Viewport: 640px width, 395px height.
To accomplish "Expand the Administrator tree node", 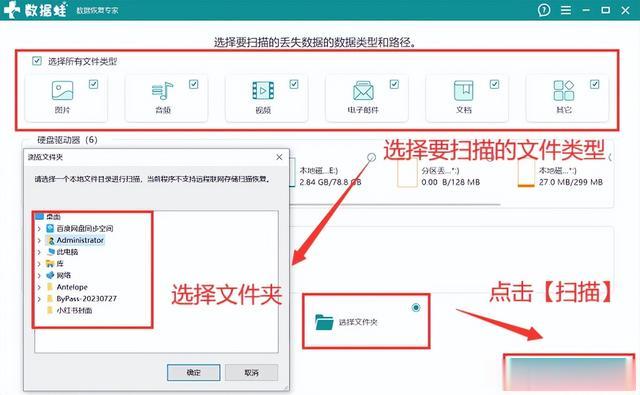I will (39, 240).
